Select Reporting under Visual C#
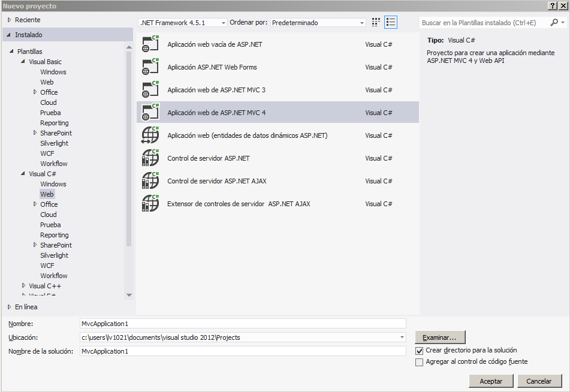This screenshot has width=570, height=392. tap(54, 235)
